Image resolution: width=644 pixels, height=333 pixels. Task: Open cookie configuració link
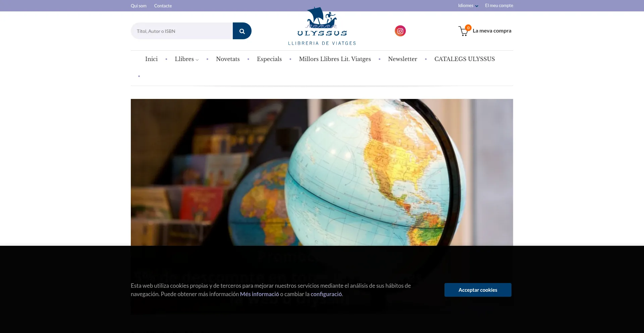coord(326,294)
